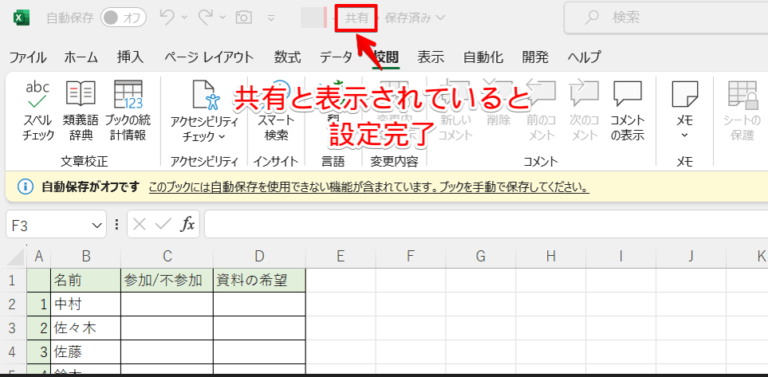
Task: Click the fx insert function icon
Action: coord(187,224)
